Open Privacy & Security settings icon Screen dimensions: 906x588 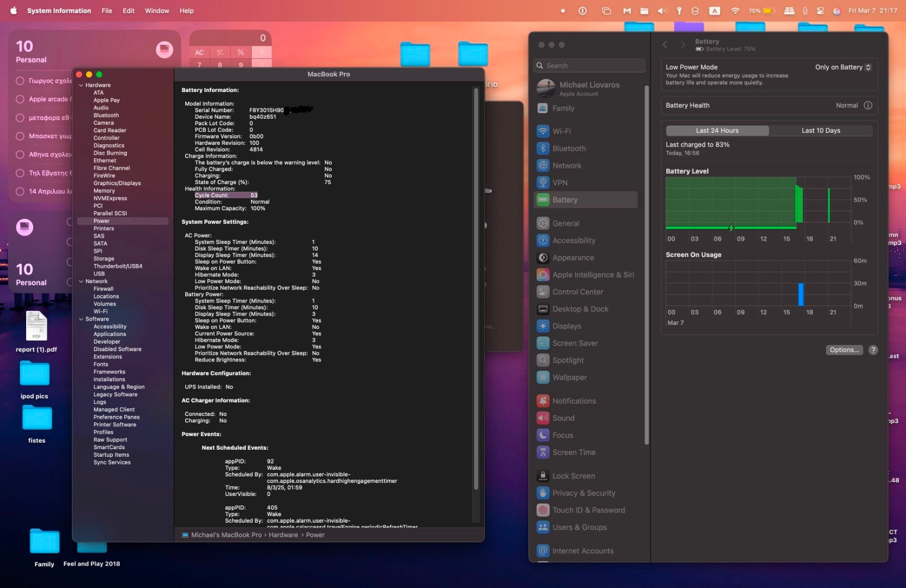click(x=543, y=493)
